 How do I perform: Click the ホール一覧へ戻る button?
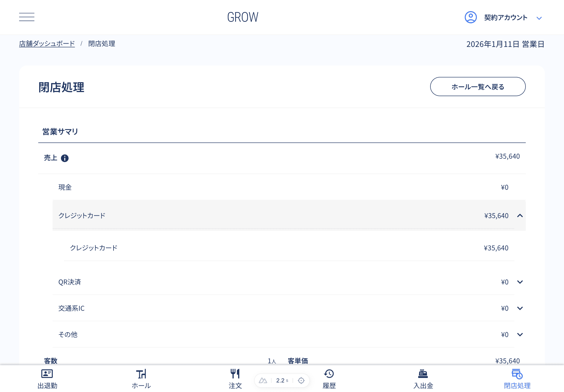coord(477,87)
